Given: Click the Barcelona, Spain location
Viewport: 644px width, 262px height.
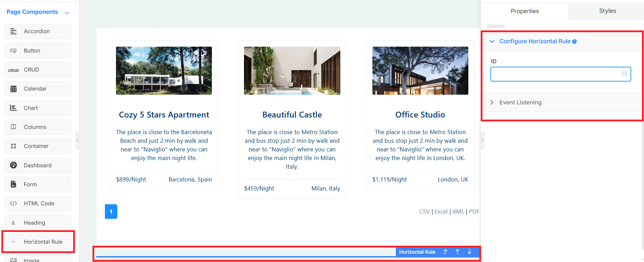Looking at the screenshot, I should (190, 179).
